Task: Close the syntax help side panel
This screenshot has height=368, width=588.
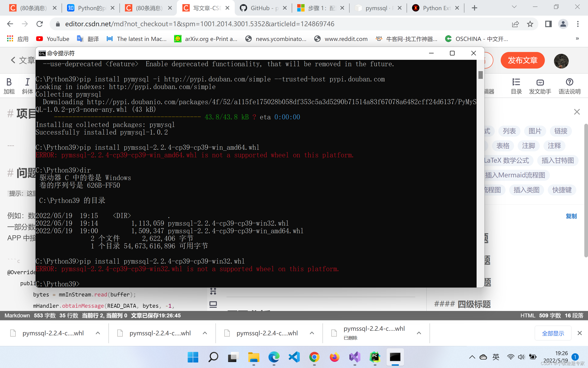Action: coord(577,112)
